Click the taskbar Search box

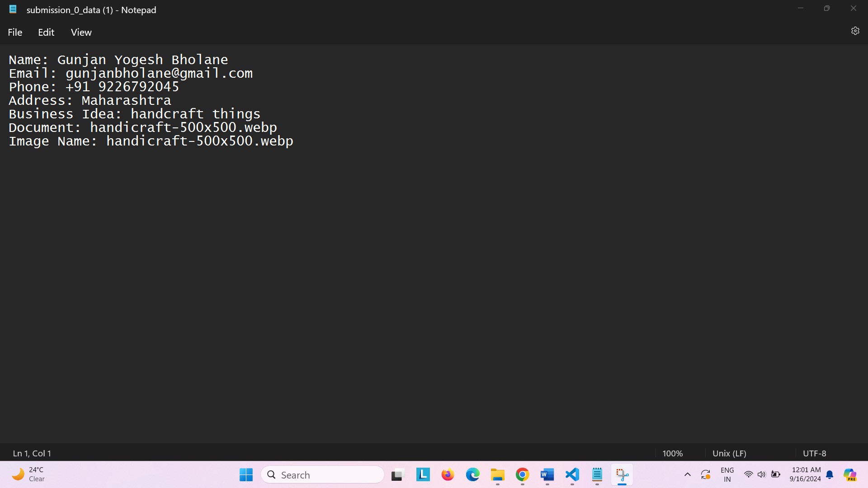tap(323, 475)
